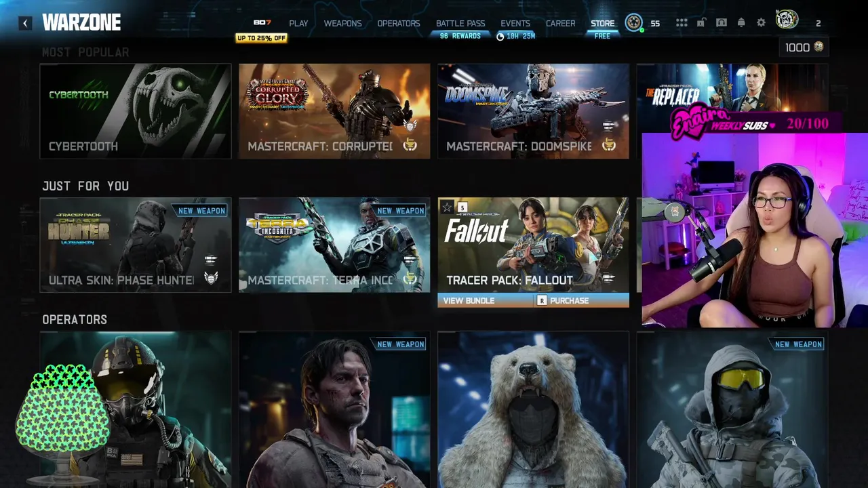Click the Up to 25% Off badge
This screenshot has width=868, height=488.
[x=262, y=38]
